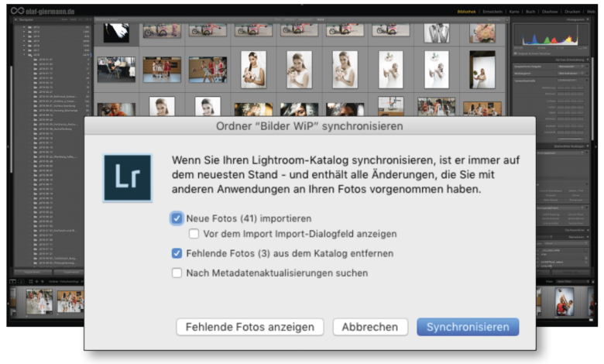
Task: Tick 'Nach Metadatenaktualisierungen suchen' checkbox
Action: [x=177, y=273]
